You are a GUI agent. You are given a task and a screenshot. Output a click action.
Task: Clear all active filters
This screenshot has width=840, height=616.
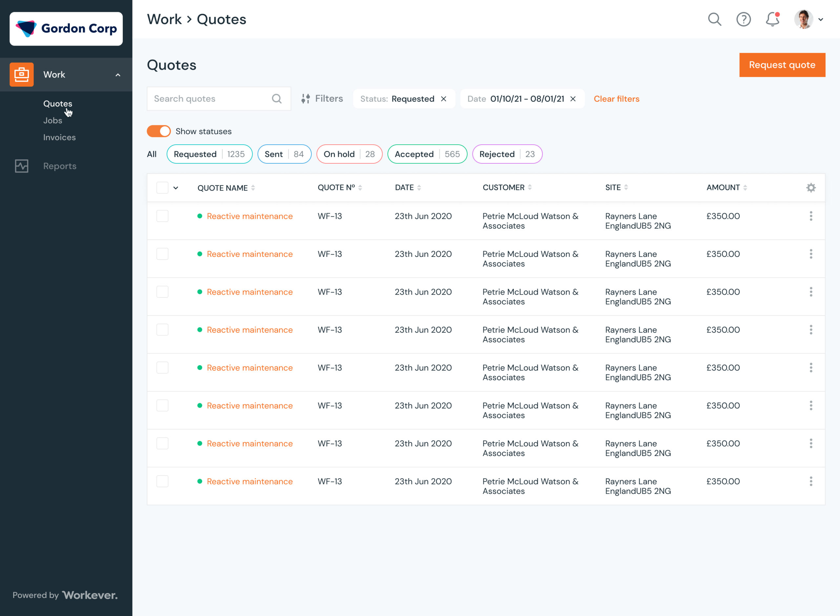(616, 98)
